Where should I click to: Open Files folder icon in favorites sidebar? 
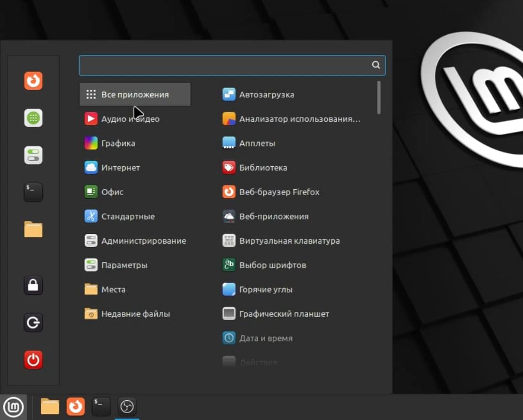(x=33, y=229)
